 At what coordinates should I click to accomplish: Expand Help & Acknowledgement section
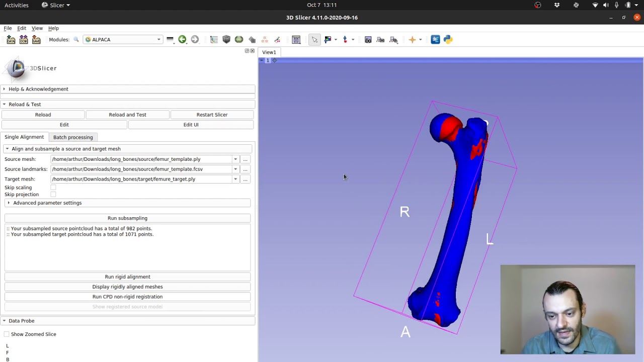coord(128,89)
